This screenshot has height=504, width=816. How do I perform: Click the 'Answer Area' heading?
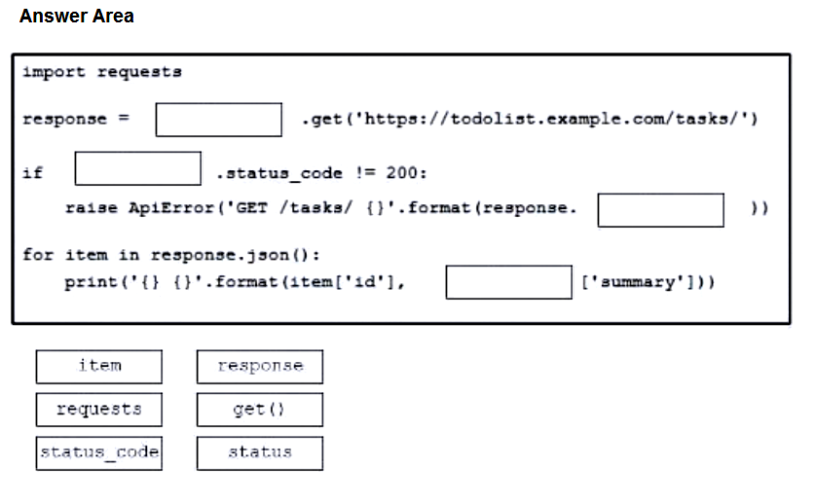pyautogui.click(x=77, y=17)
